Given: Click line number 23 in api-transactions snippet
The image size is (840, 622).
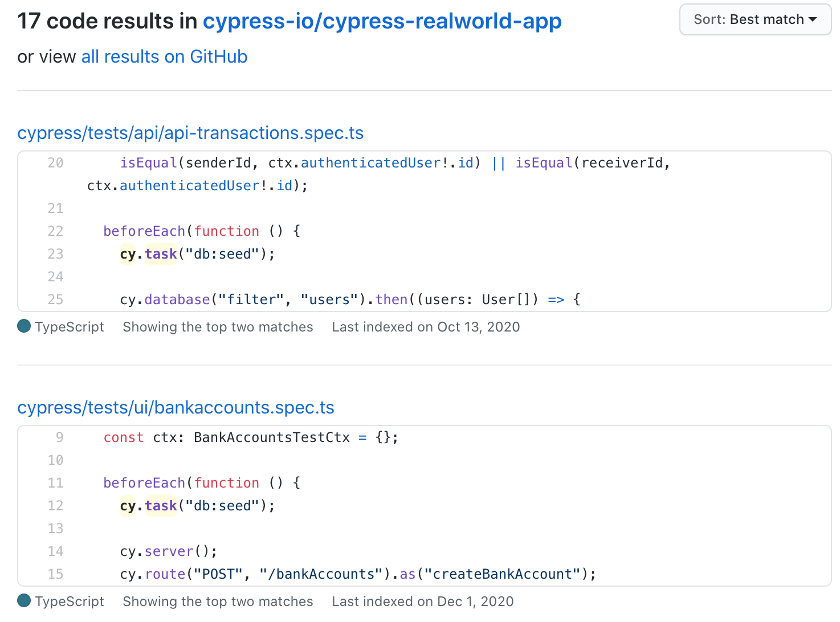Looking at the screenshot, I should pyautogui.click(x=55, y=254).
